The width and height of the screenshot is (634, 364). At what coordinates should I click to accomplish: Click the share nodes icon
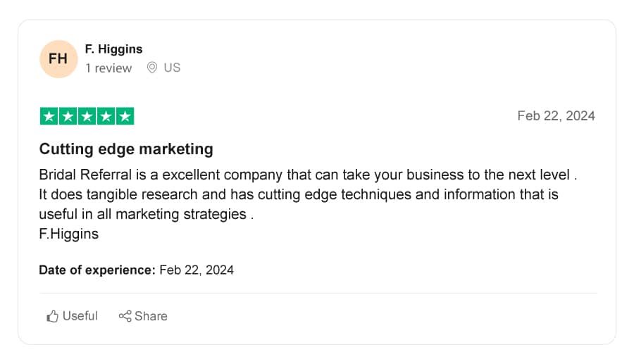(x=125, y=316)
